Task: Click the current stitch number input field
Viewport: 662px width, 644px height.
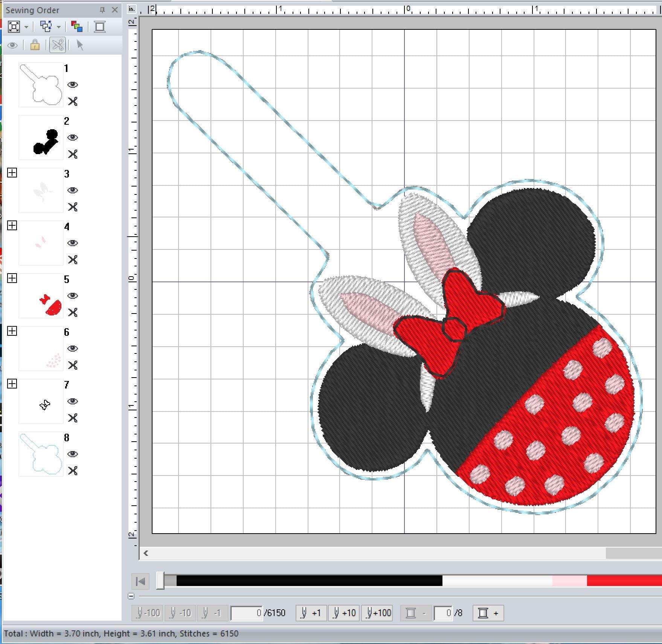Action: pyautogui.click(x=247, y=613)
